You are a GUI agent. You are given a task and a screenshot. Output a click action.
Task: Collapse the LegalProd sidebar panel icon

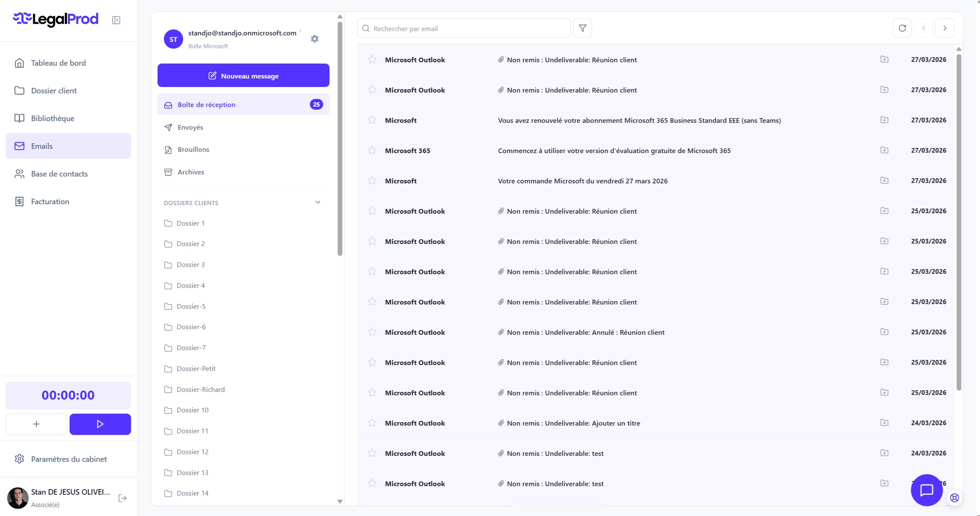click(116, 20)
